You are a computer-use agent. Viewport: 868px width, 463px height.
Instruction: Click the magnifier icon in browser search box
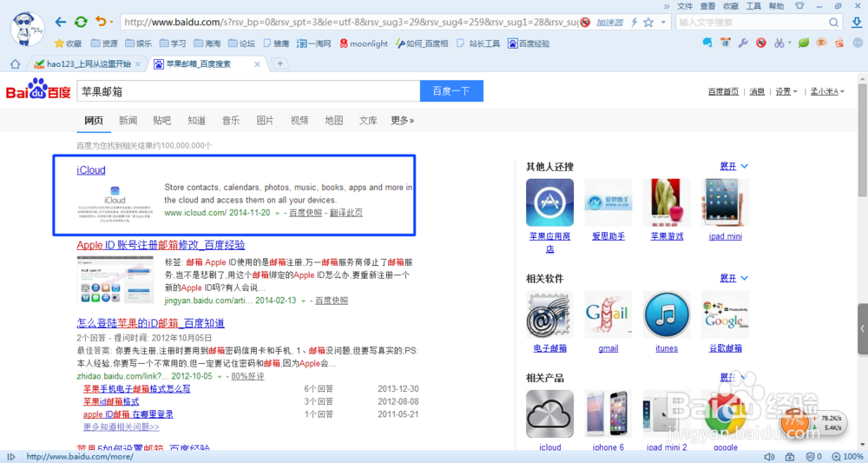(x=833, y=23)
